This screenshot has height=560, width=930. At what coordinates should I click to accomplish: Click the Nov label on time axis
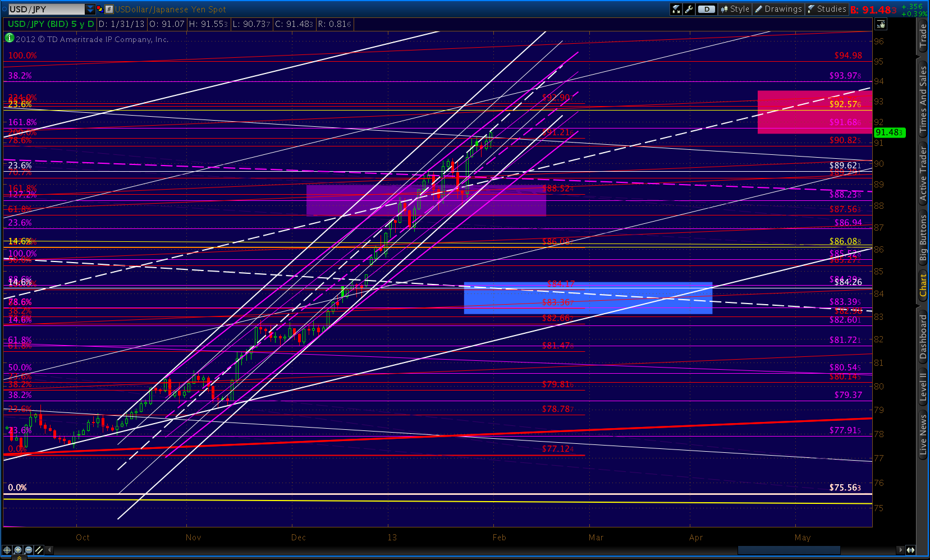click(193, 538)
